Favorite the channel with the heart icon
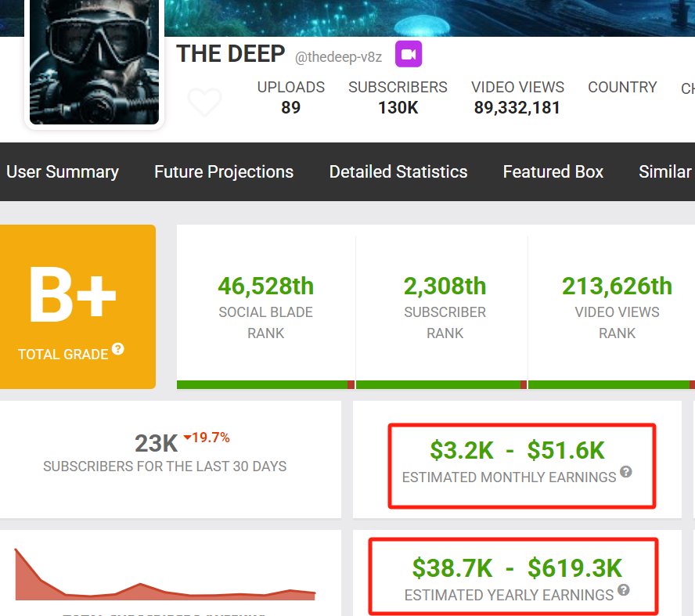This screenshot has height=616, width=695. click(x=204, y=102)
